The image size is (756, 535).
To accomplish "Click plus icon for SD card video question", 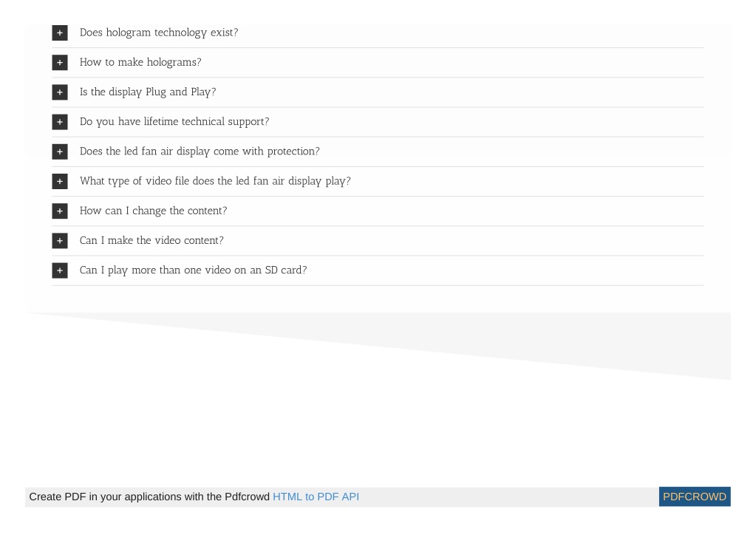I will coord(60,270).
